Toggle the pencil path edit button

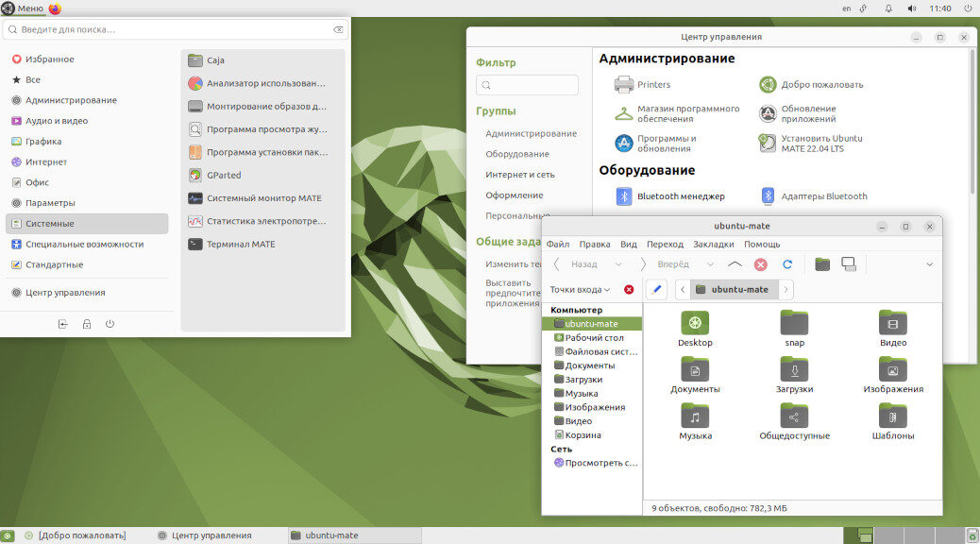(x=656, y=289)
